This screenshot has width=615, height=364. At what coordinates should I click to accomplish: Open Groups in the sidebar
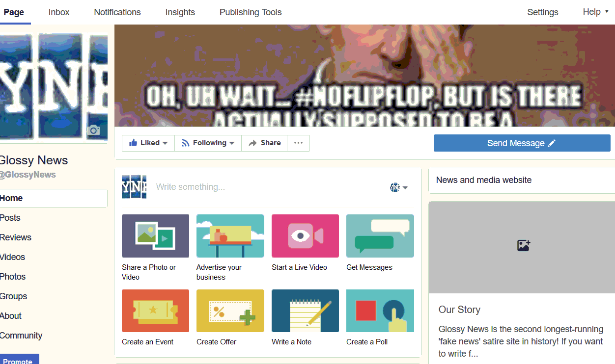(13, 296)
